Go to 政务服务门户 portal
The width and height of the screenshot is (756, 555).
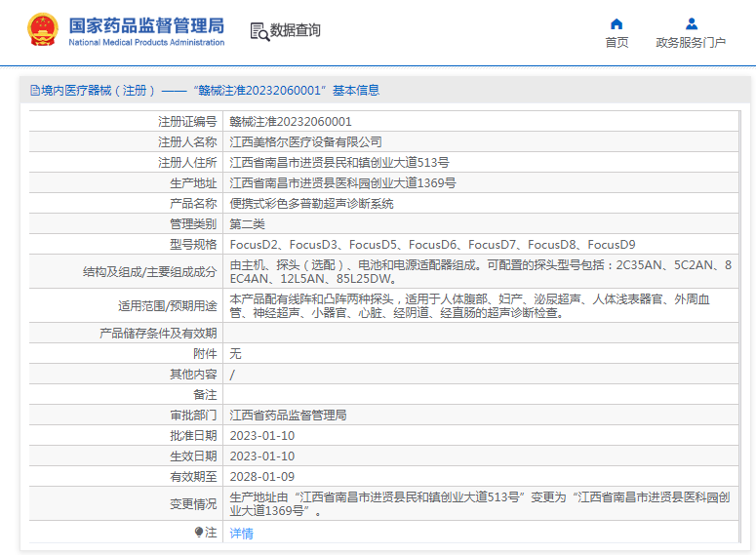(x=691, y=42)
